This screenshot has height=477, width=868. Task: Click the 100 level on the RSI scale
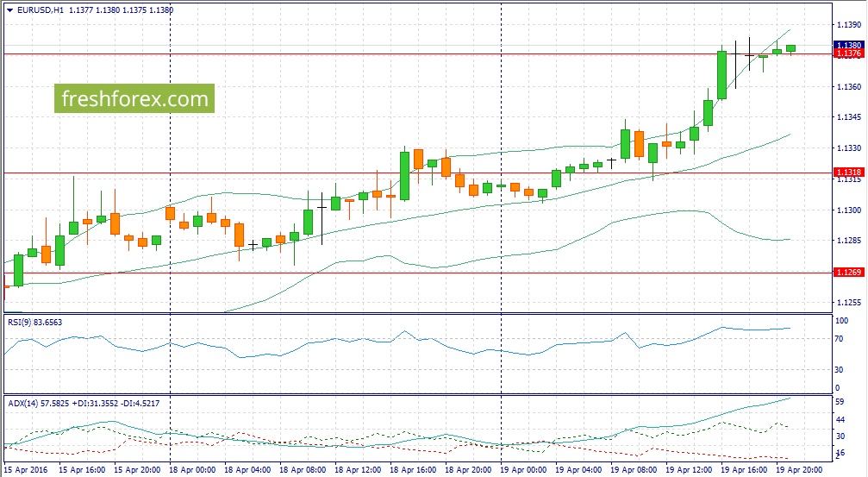841,321
